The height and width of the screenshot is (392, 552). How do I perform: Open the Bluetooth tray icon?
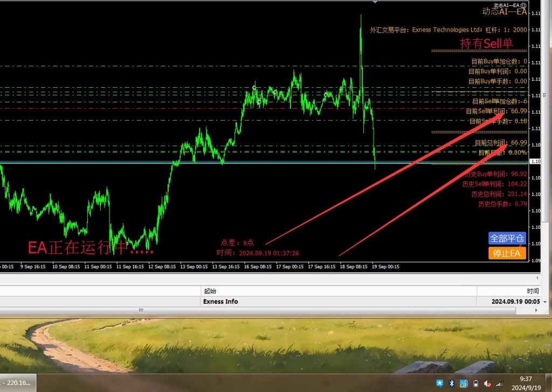point(452,383)
